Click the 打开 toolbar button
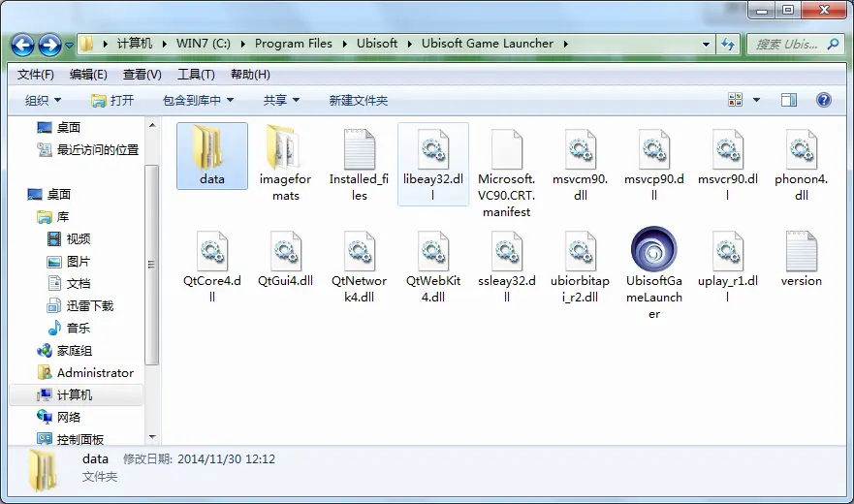The width and height of the screenshot is (854, 504). [112, 100]
